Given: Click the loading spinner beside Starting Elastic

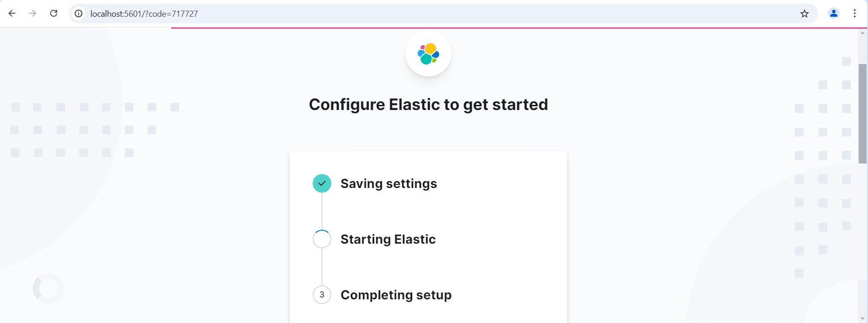Looking at the screenshot, I should [x=322, y=239].
